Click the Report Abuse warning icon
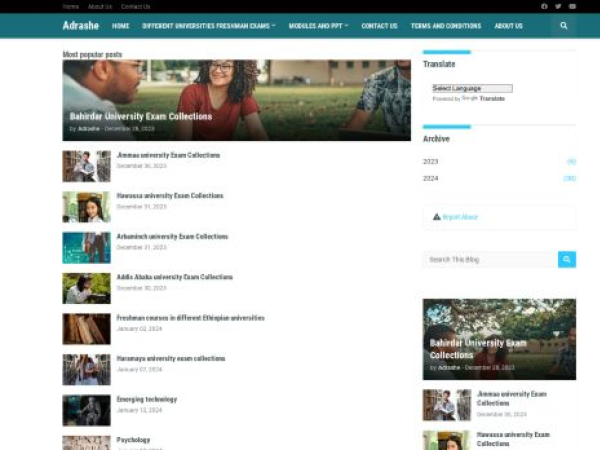Screen dimensions: 600x450 (x=437, y=217)
